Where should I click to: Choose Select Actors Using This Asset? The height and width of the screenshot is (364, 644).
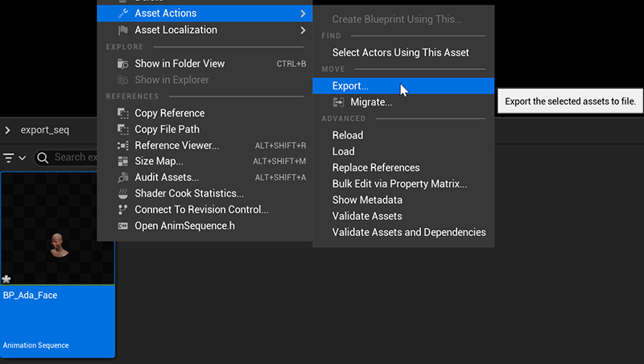click(x=403, y=52)
